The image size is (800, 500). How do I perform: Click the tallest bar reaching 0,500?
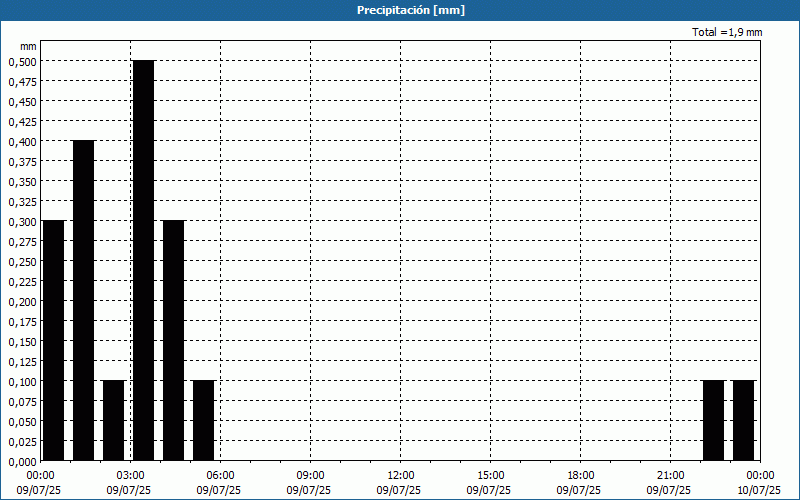point(143,261)
